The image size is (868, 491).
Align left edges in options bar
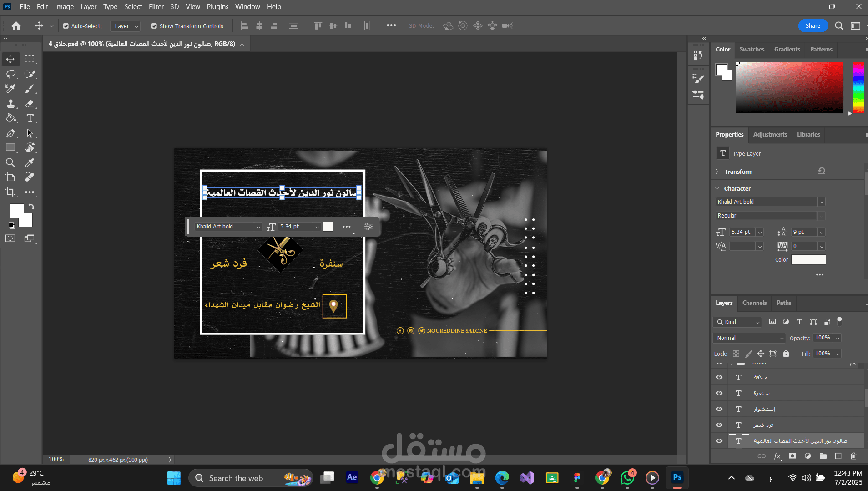tap(245, 26)
